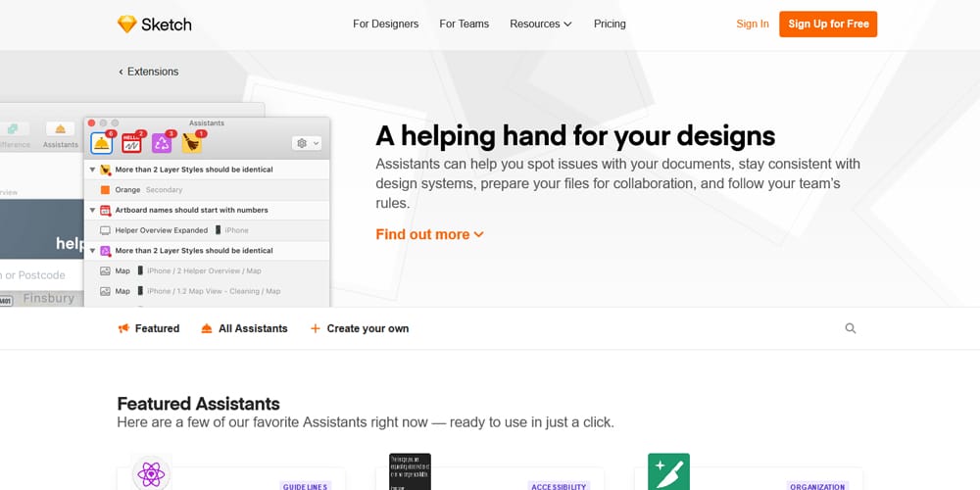Expand Find out more
Screen dimensions: 980x490
click(429, 234)
